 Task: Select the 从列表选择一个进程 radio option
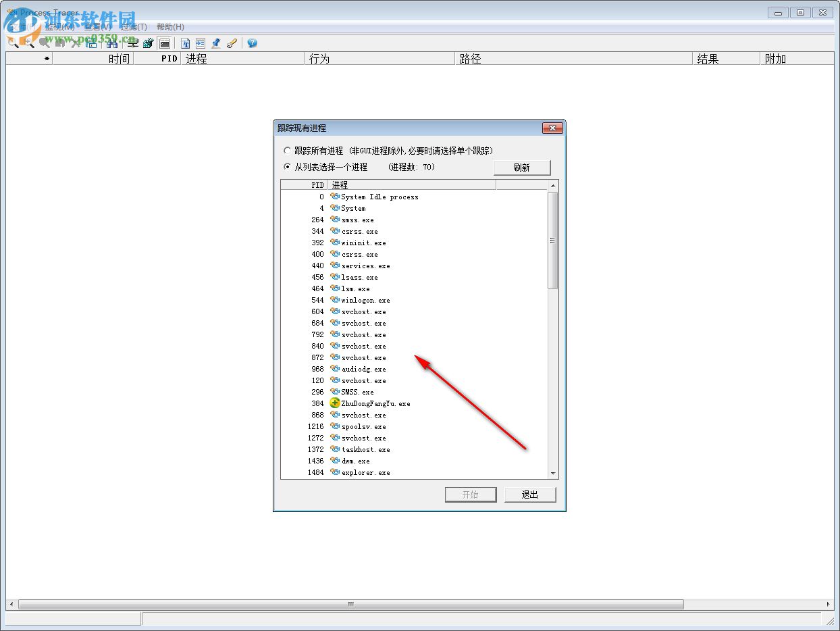point(288,167)
